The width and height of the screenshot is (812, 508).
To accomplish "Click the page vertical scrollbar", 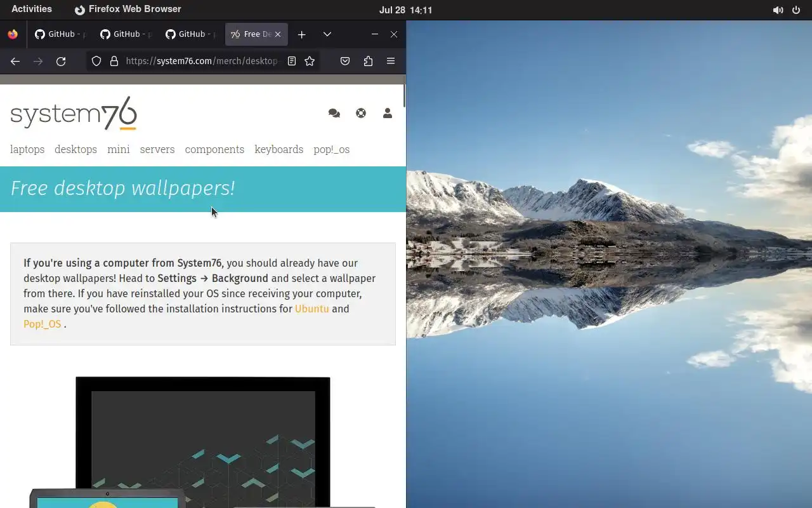I will 404,95.
